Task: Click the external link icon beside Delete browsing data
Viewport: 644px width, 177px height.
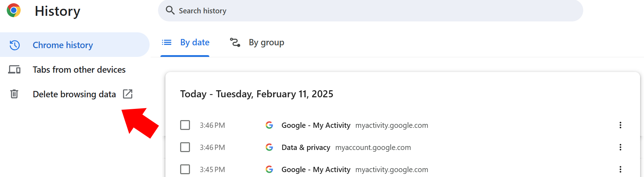Action: [x=128, y=94]
